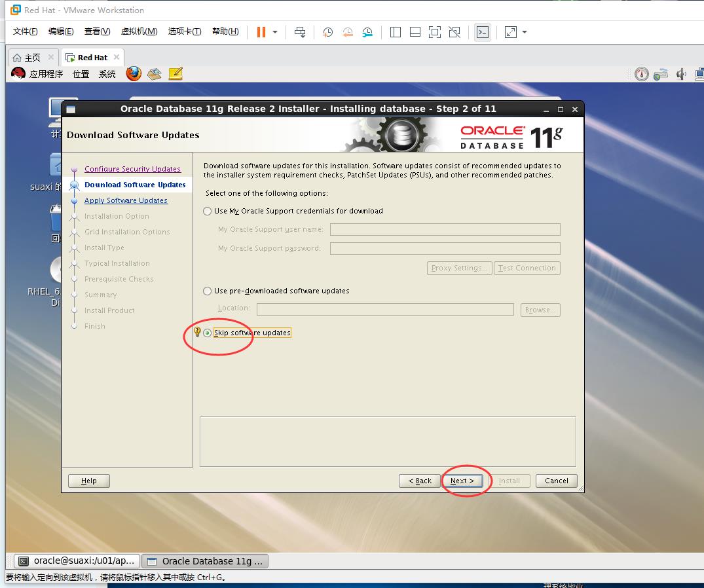Click the Location input field
This screenshot has width=704, height=588.
(385, 309)
